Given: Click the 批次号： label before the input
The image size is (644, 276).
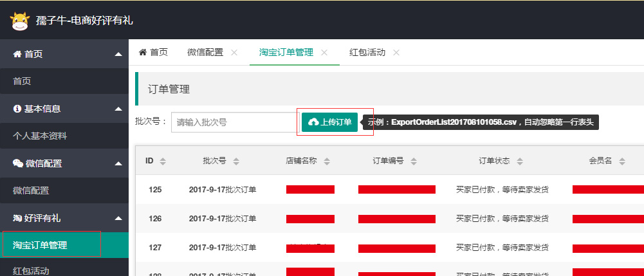Looking at the screenshot, I should click(x=151, y=122).
